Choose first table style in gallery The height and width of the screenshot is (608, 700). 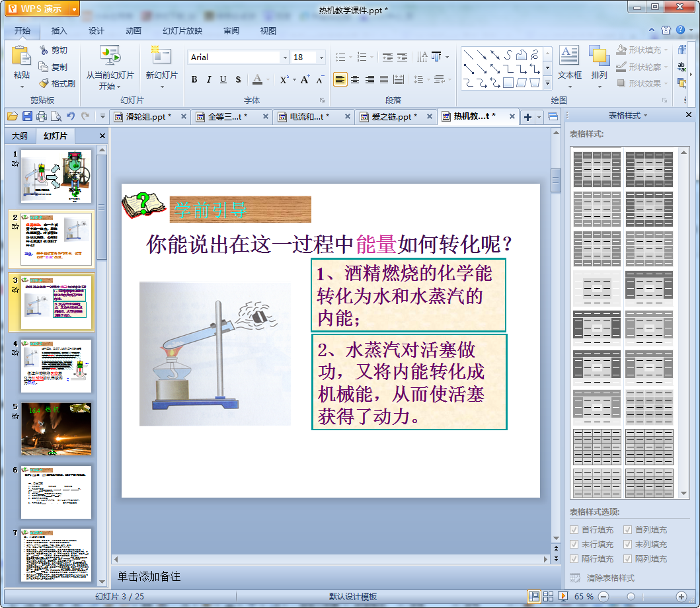click(597, 169)
